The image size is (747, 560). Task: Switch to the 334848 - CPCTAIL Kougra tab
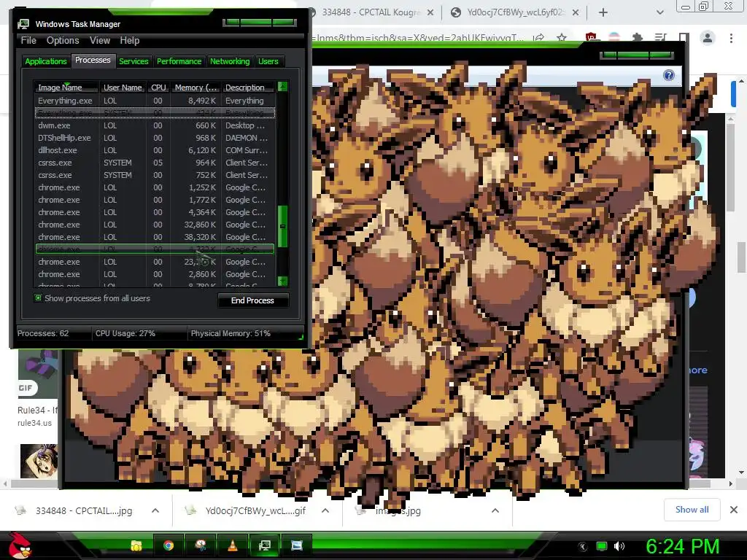[x=371, y=12]
